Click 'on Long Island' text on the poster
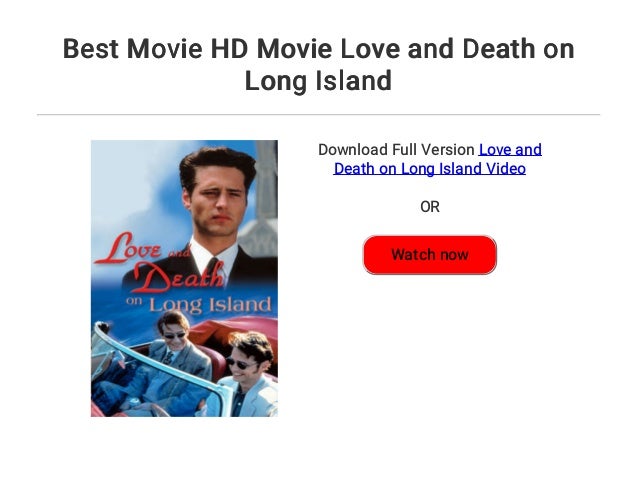This screenshot has width=638, height=479. coord(199,305)
